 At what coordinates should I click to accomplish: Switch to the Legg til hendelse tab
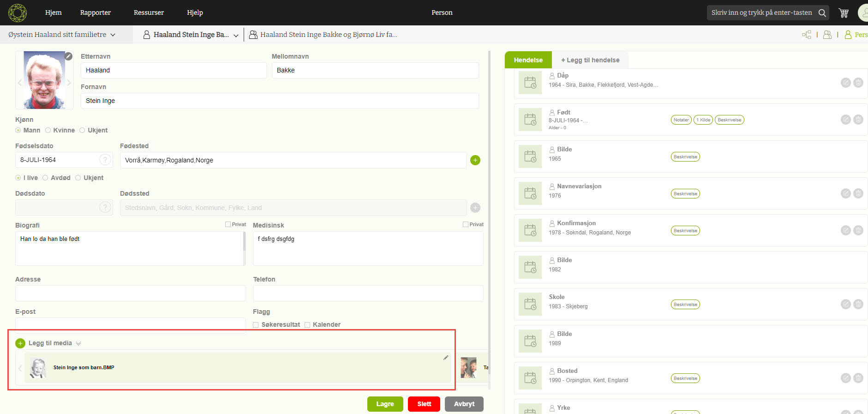(590, 60)
